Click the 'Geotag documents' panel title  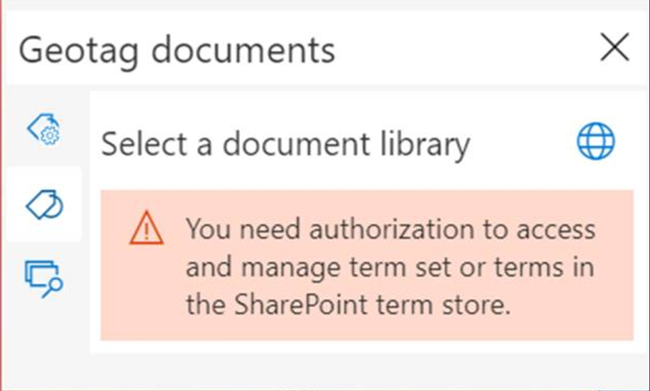(177, 51)
